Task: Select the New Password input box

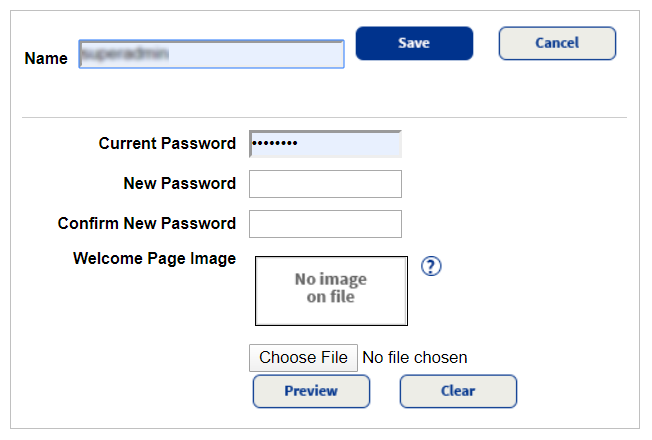Action: 325,184
